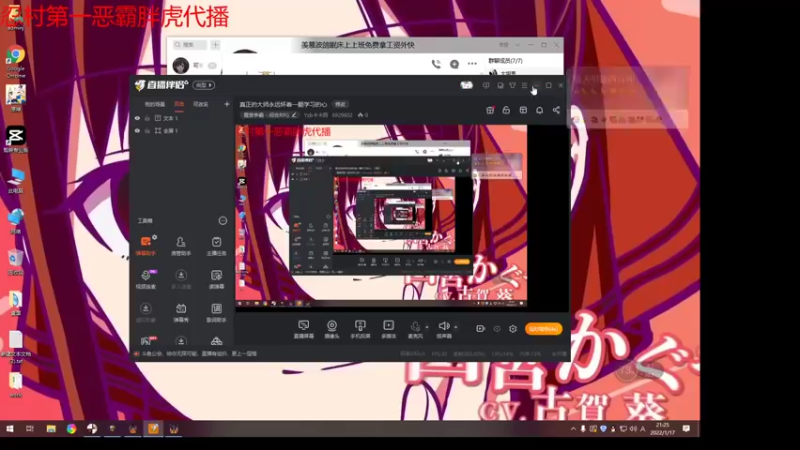The width and height of the screenshot is (800, 450).
Task: Click the more options dots in the chat window
Action: click(x=472, y=64)
